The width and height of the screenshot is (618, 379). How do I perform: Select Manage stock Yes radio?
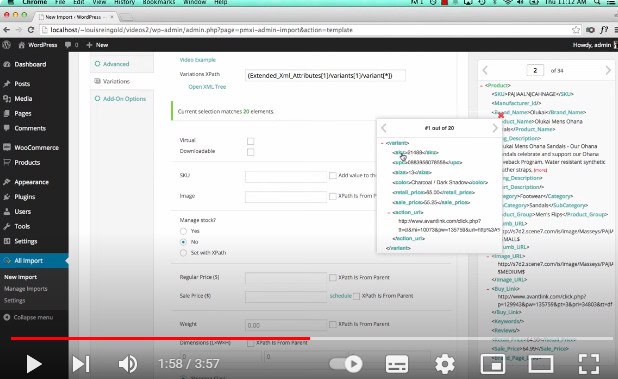(183, 231)
